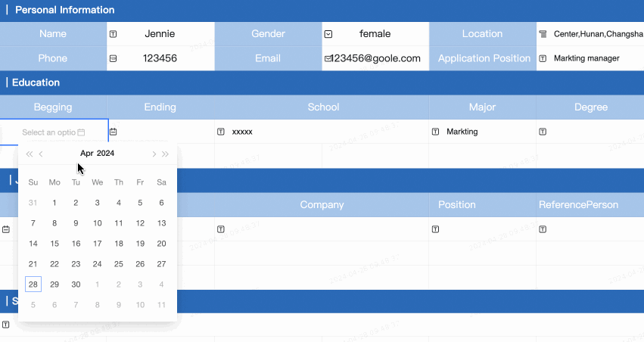The width and height of the screenshot is (644, 342).
Task: Select greyed May 4 in calendar
Action: point(161,284)
